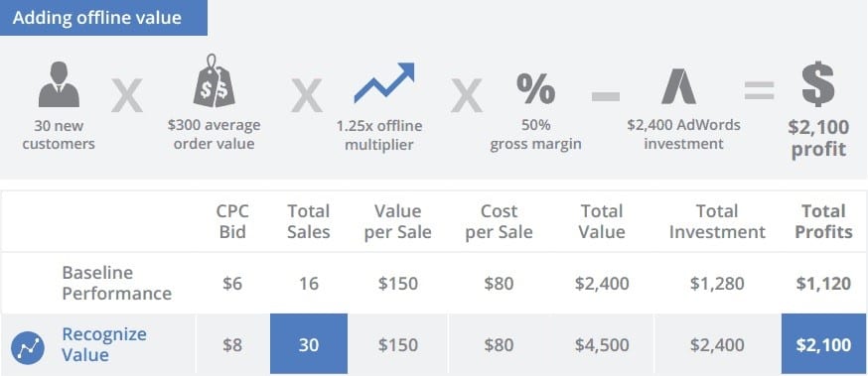Select the $4,500 total value cell
Image resolution: width=868 pixels, height=376 pixels.
click(x=602, y=345)
